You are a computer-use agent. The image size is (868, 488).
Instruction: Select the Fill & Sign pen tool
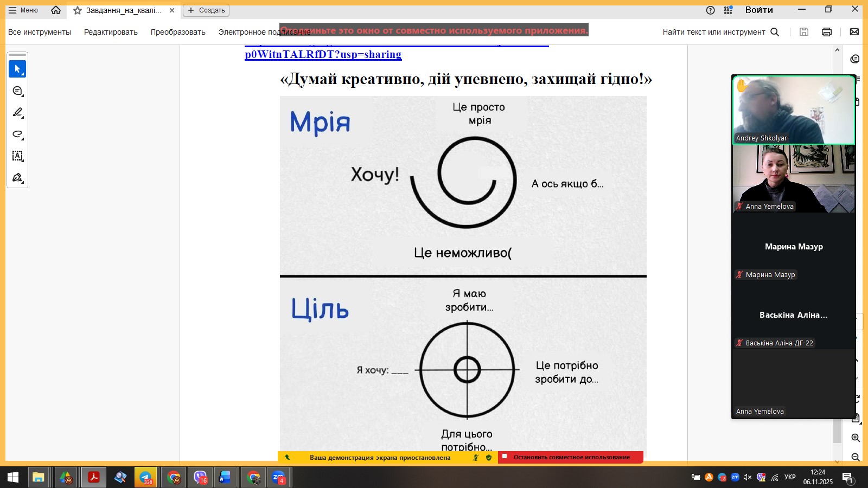click(x=17, y=177)
